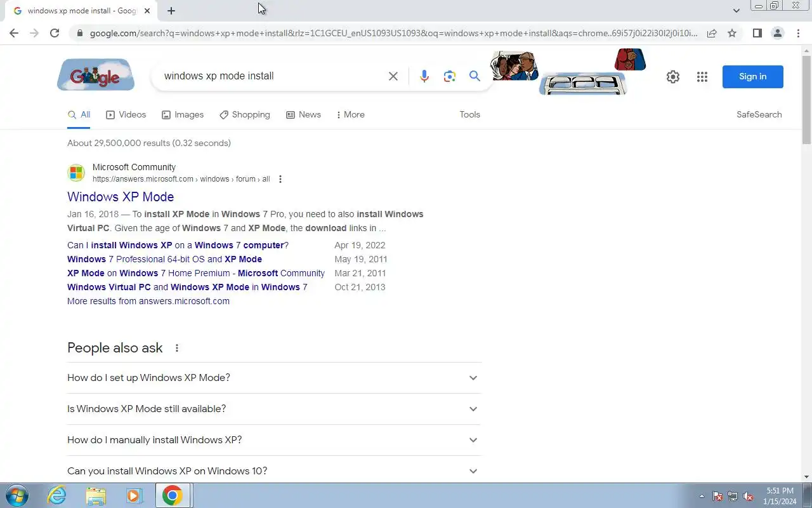This screenshot has width=812, height=508.
Task: Close the 'windows xp mode install' tab
Action: click(147, 11)
